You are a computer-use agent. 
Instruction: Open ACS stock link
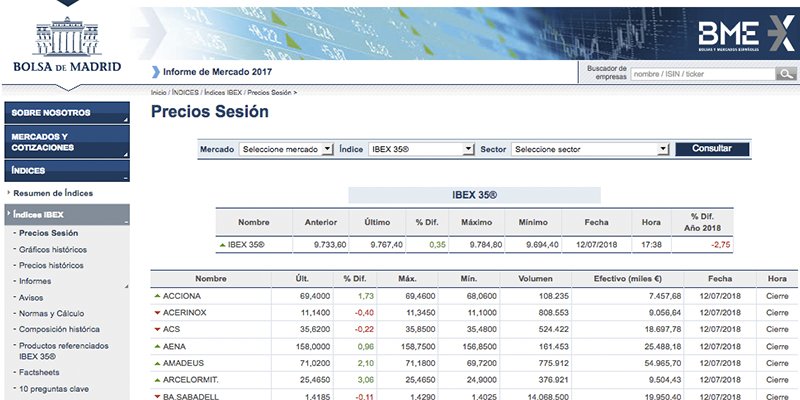tap(171, 330)
